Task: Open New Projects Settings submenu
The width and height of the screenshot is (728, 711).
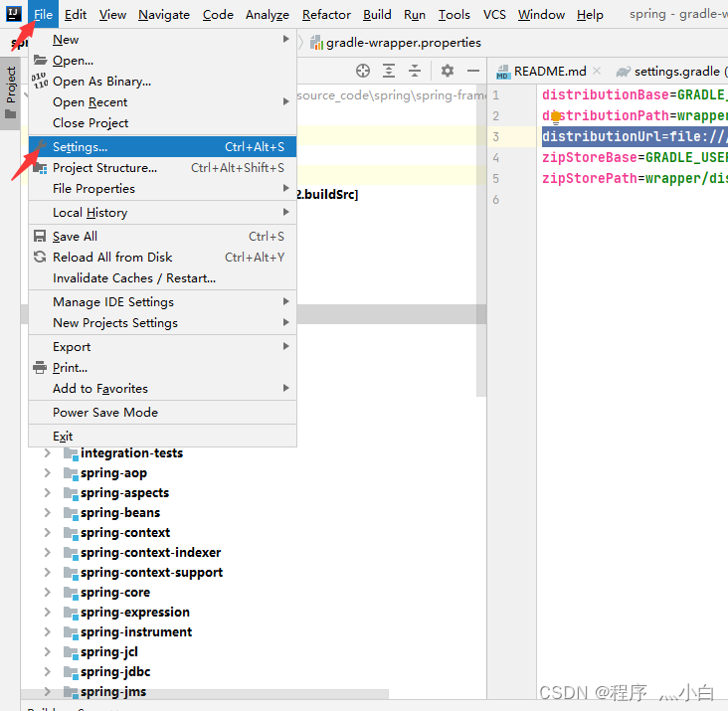Action: [x=162, y=323]
